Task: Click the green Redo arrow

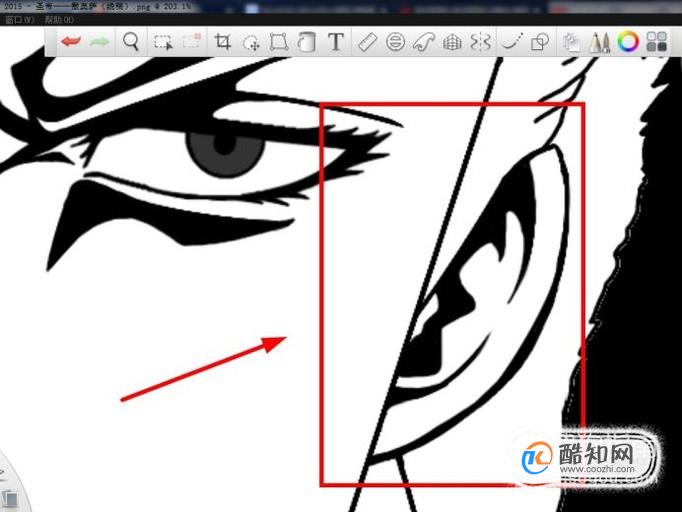Action: click(100, 42)
